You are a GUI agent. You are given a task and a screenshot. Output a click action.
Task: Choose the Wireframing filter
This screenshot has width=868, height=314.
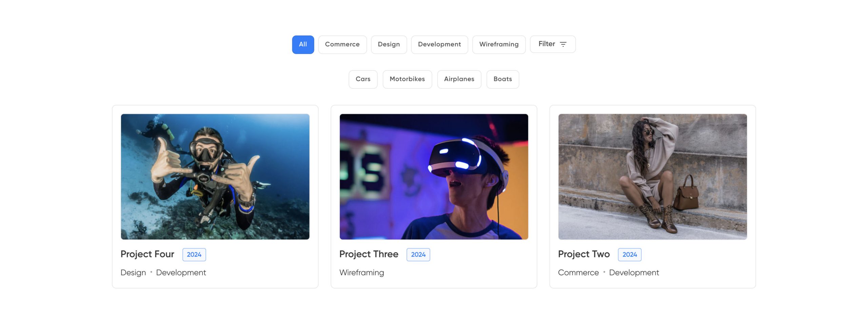498,44
